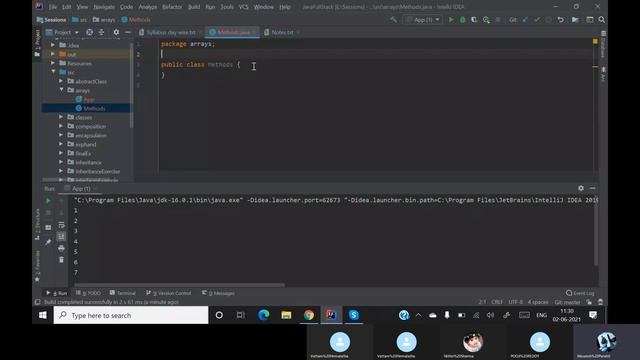Open File Explorer from the taskbar
Viewport: 640px width, 360px height.
pyautogui.click(x=286, y=315)
